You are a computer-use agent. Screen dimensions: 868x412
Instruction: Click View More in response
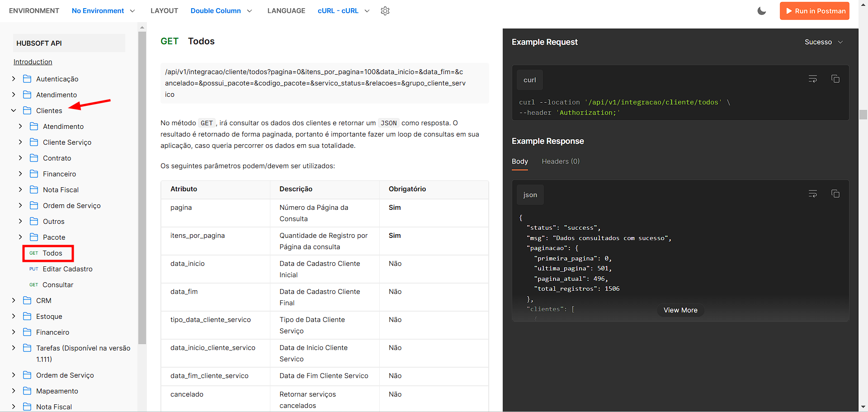click(680, 310)
